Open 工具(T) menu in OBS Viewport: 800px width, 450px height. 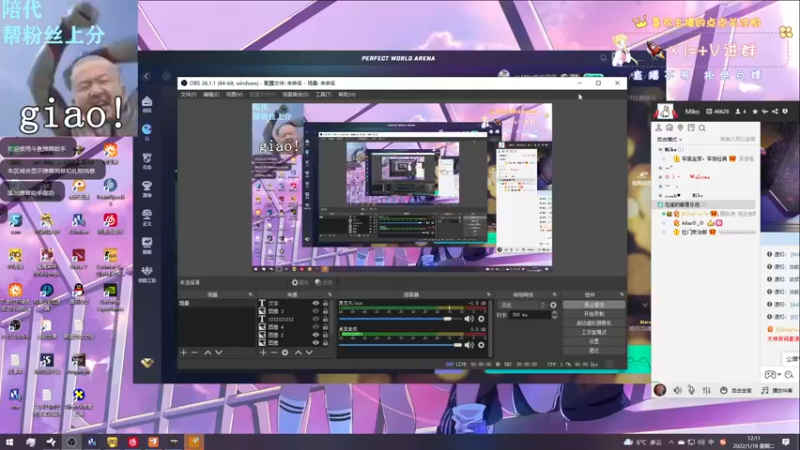pos(323,94)
